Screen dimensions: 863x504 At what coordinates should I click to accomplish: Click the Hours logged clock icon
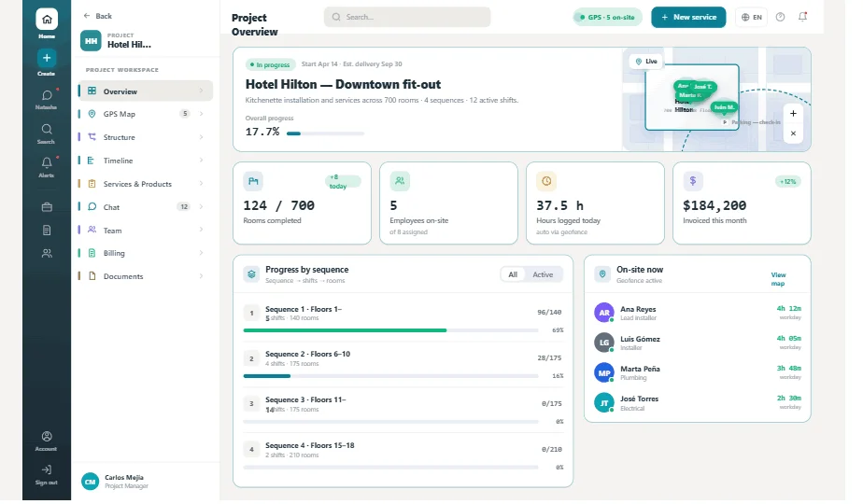pos(546,181)
